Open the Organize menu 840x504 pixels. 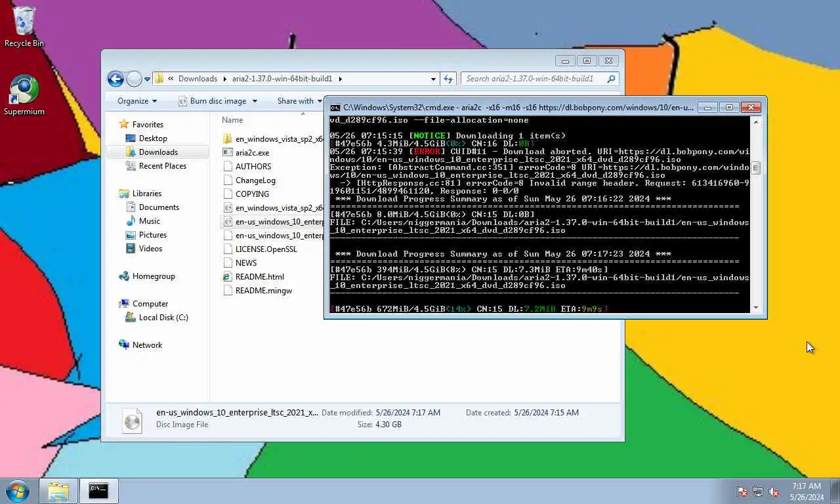[137, 101]
